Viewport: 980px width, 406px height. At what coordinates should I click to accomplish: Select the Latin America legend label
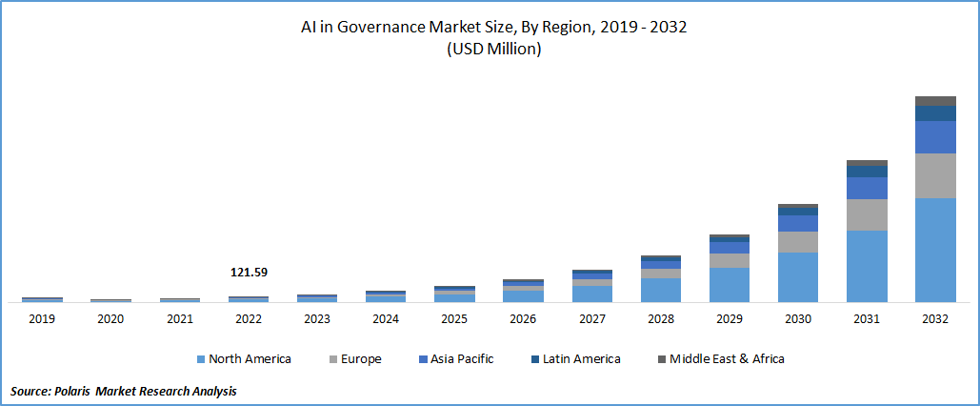[x=581, y=359]
